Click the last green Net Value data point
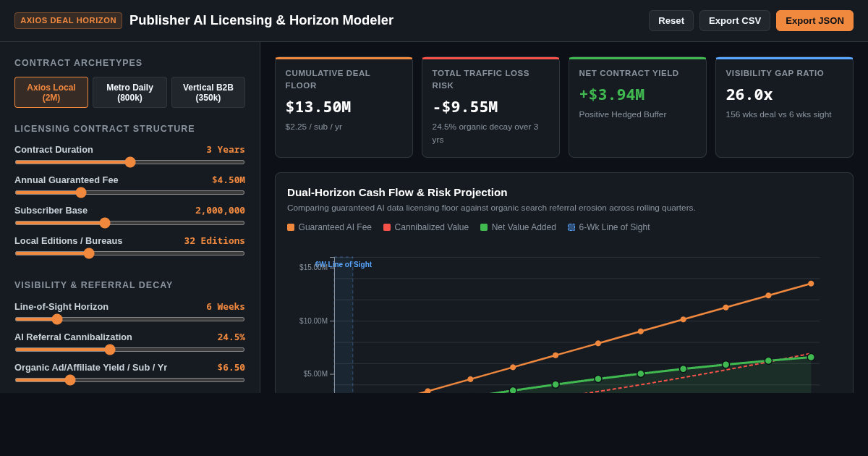This screenshot has height=456, width=868. [x=811, y=357]
